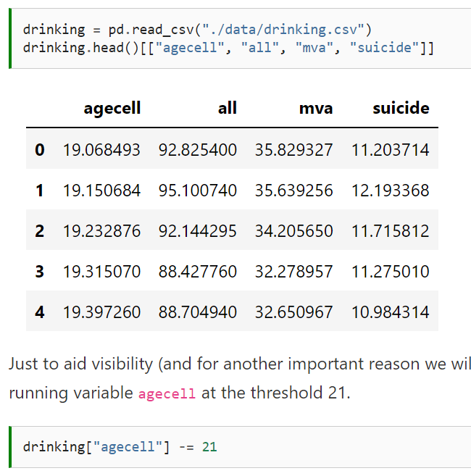Select row index 0 label

[x=40, y=150]
